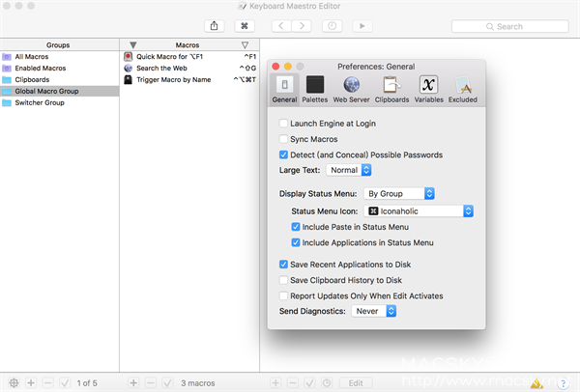
Task: Toggle action enabled checkmark button
Action: click(309, 382)
